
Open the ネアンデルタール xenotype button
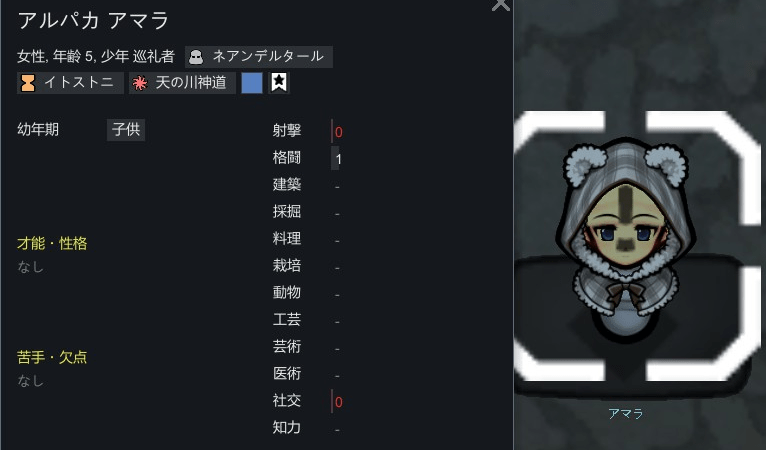click(259, 57)
